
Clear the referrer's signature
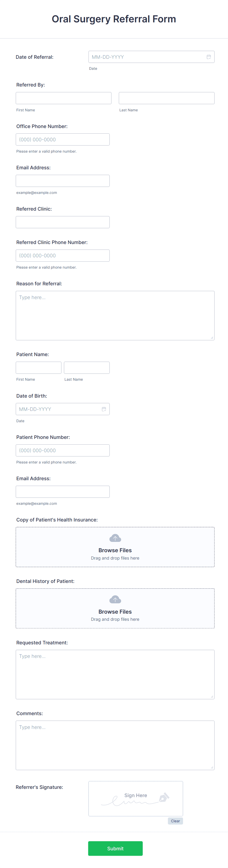click(175, 821)
